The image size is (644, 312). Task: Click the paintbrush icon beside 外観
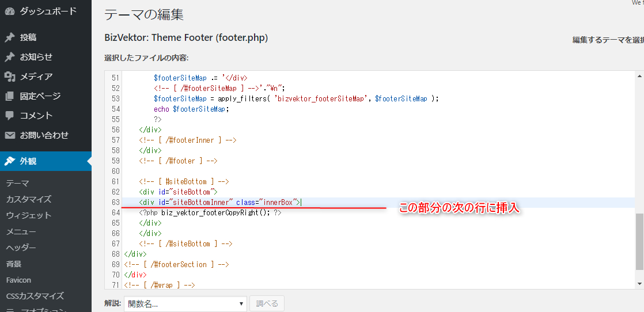pyautogui.click(x=10, y=161)
